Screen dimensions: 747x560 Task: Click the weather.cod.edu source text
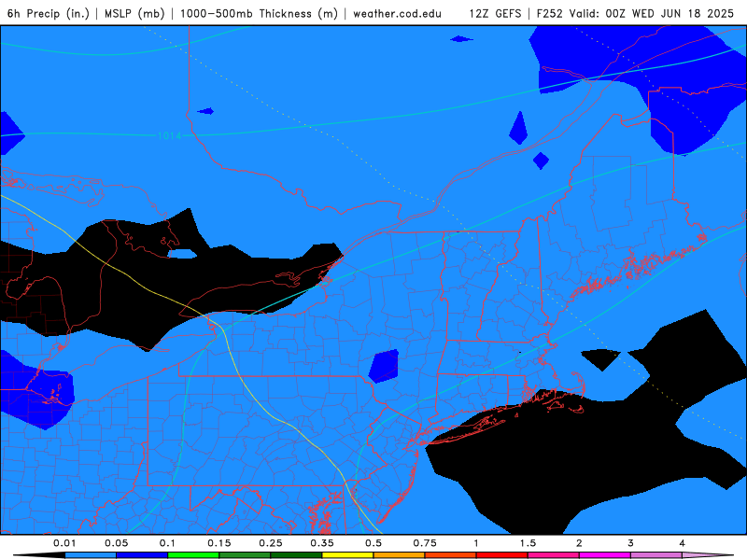click(x=398, y=13)
